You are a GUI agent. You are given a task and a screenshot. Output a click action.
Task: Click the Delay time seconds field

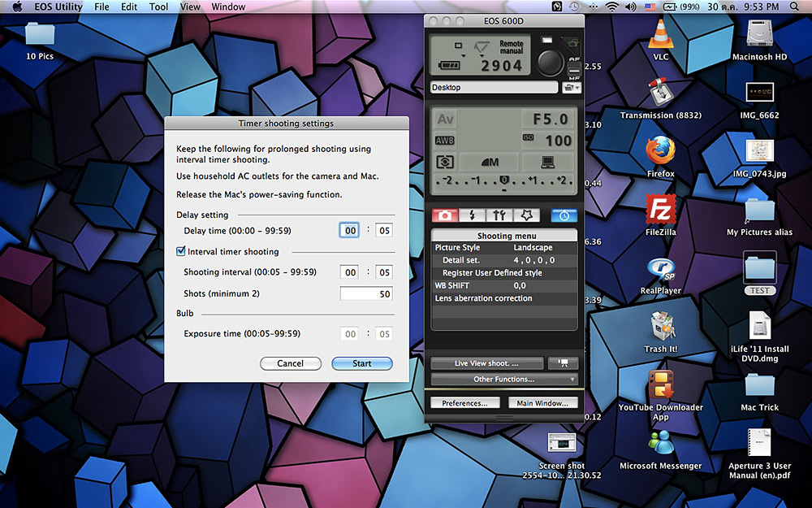coord(384,231)
